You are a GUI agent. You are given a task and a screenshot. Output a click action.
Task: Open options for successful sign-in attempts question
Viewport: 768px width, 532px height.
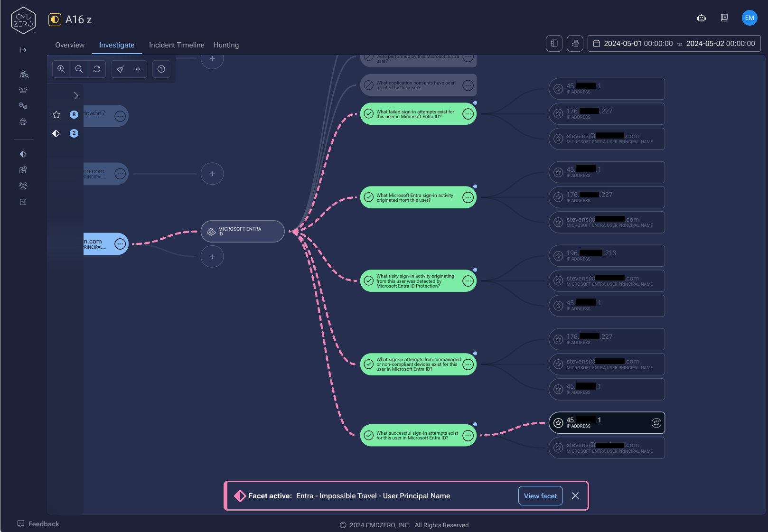tap(468, 436)
